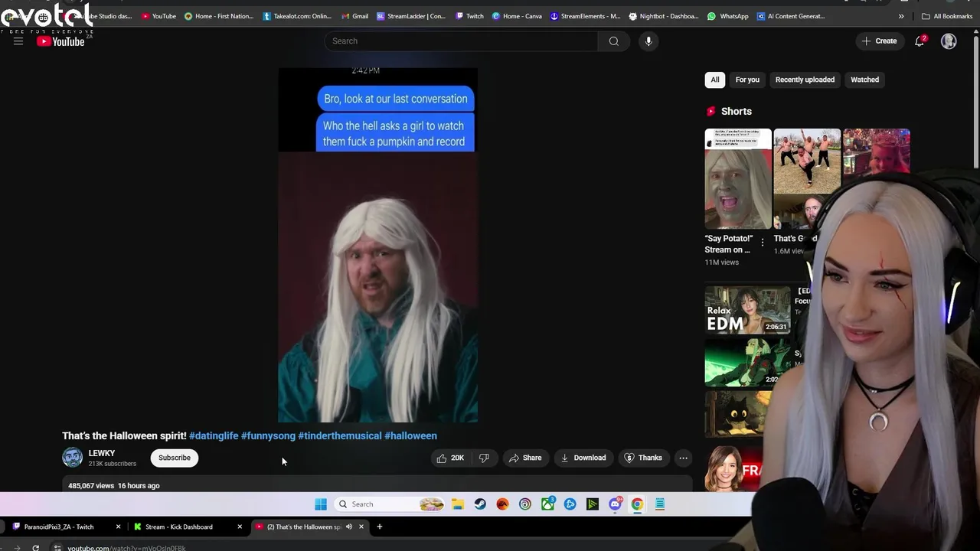Dislike this video

pos(484,458)
